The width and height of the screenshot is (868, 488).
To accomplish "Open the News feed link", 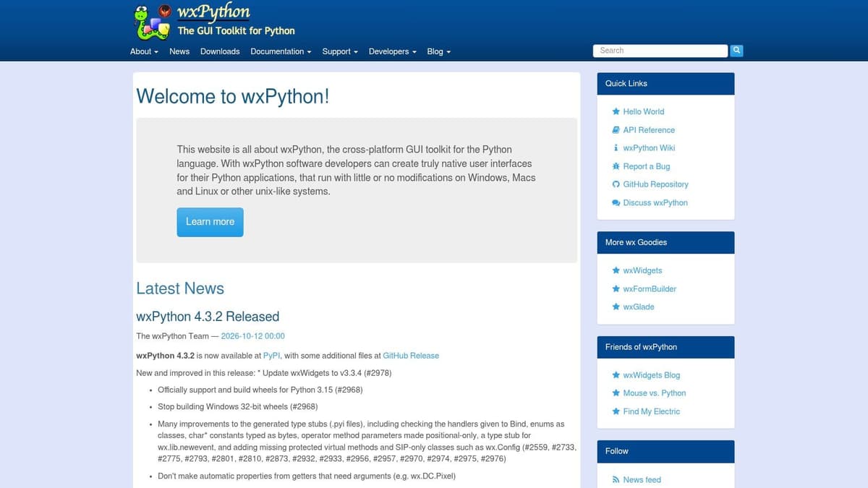I will [642, 479].
